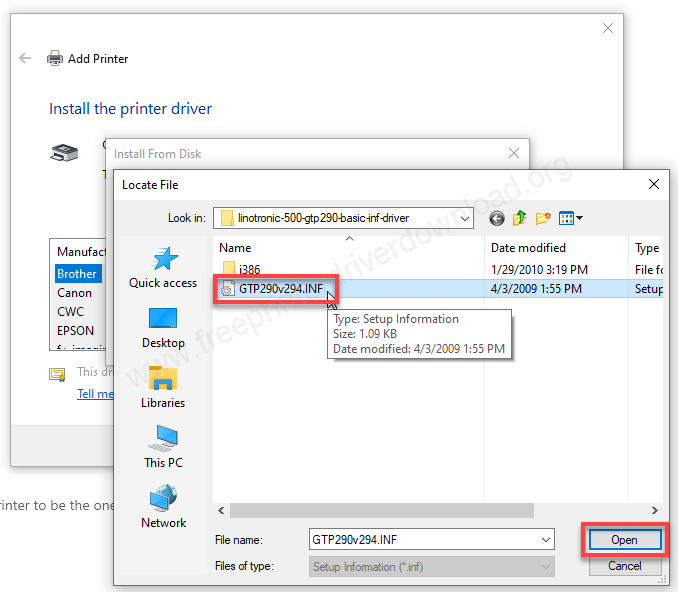The image size is (678, 592).
Task: Open Network location in places bar
Action: 163,507
